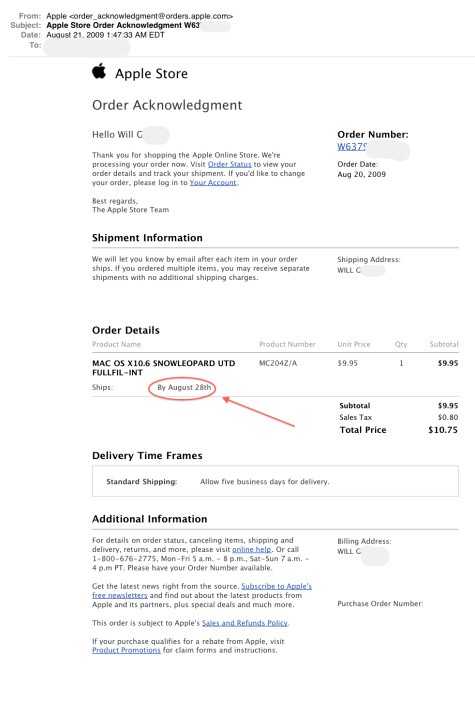
Task: Open the Order Status link
Action: 229,164
